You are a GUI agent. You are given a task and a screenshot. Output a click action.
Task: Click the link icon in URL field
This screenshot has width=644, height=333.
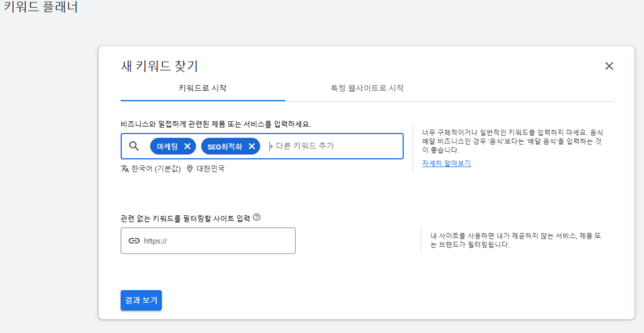pos(135,241)
